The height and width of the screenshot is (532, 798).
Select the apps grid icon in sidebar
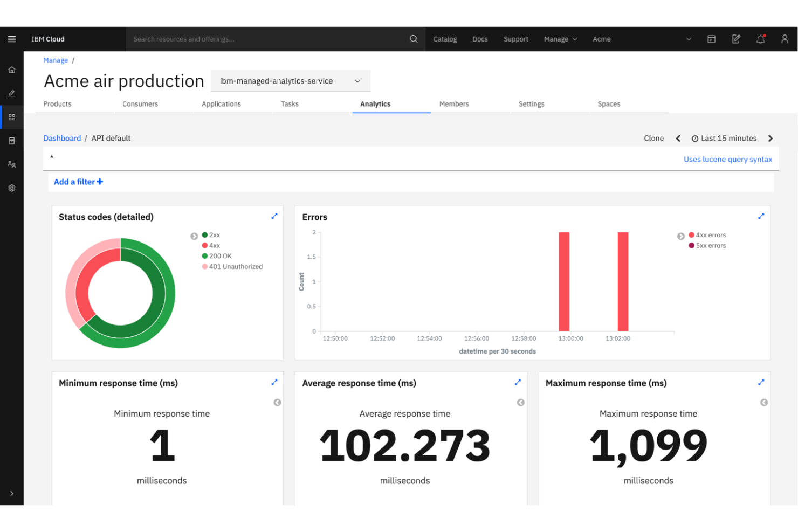(11, 117)
